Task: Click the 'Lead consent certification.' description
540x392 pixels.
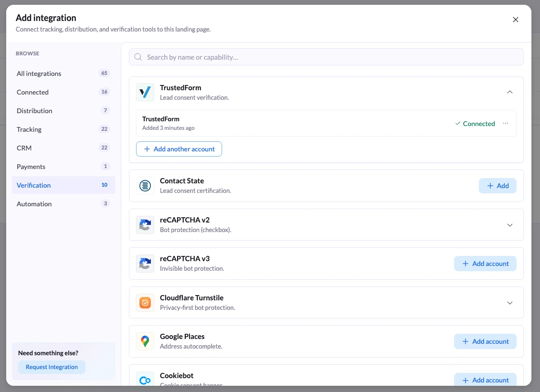Action: (195, 191)
